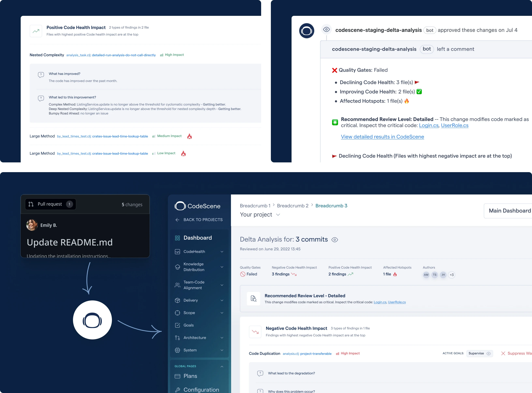The image size is (532, 393).
Task: Collapse the Global Pages section
Action: (222, 366)
